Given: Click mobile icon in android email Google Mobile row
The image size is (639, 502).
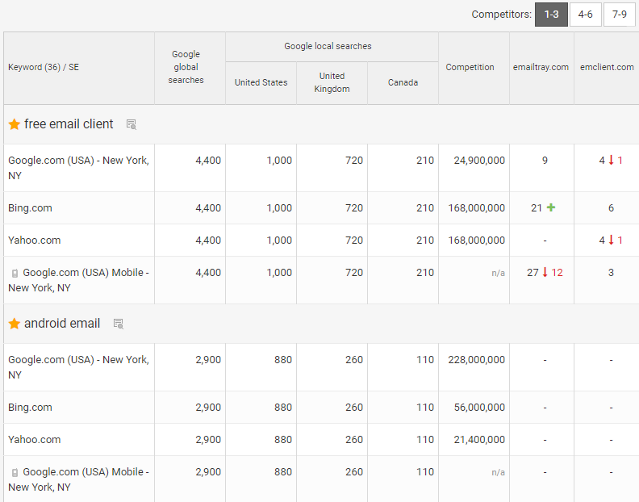Looking at the screenshot, I should pyautogui.click(x=15, y=473).
